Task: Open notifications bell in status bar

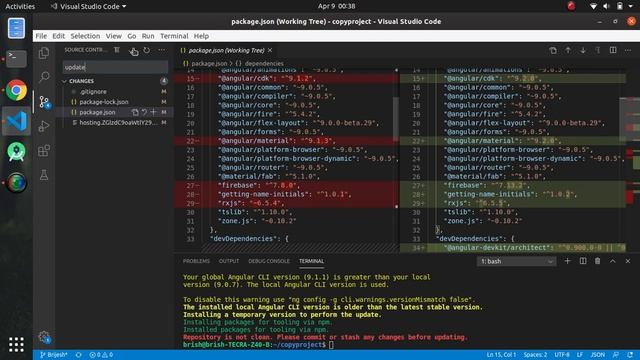Action: (630, 355)
